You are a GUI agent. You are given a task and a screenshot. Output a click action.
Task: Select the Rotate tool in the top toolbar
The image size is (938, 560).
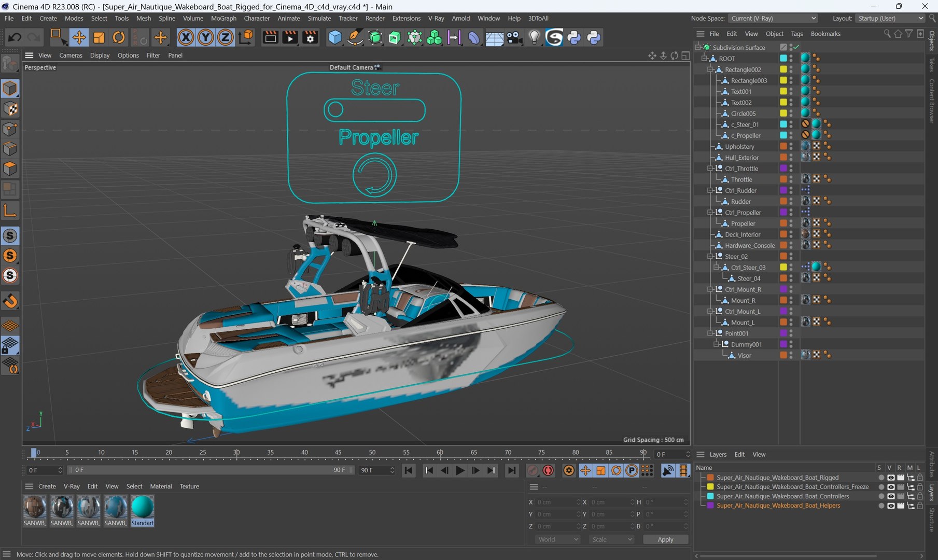119,37
